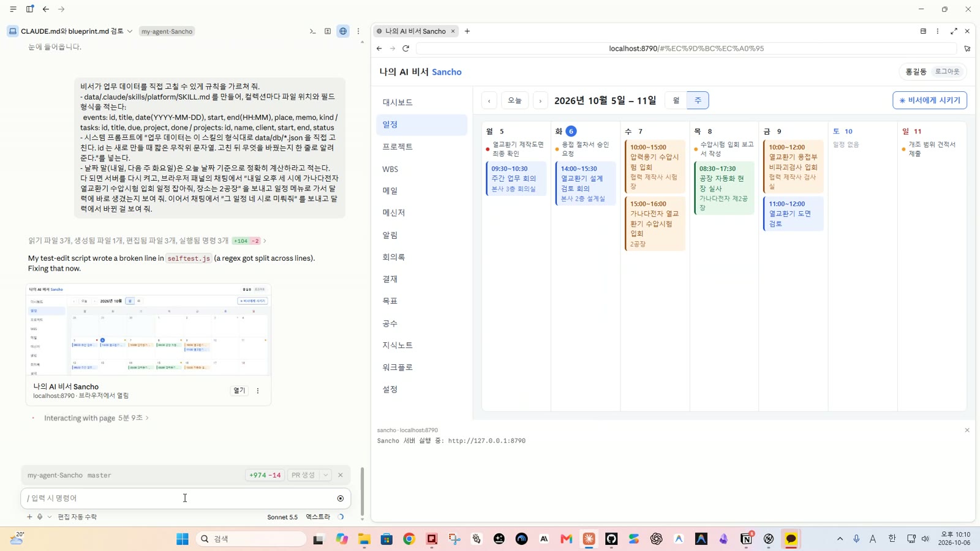Open Gmail from the taskbar
This screenshot has height=551, width=980.
[x=567, y=539]
